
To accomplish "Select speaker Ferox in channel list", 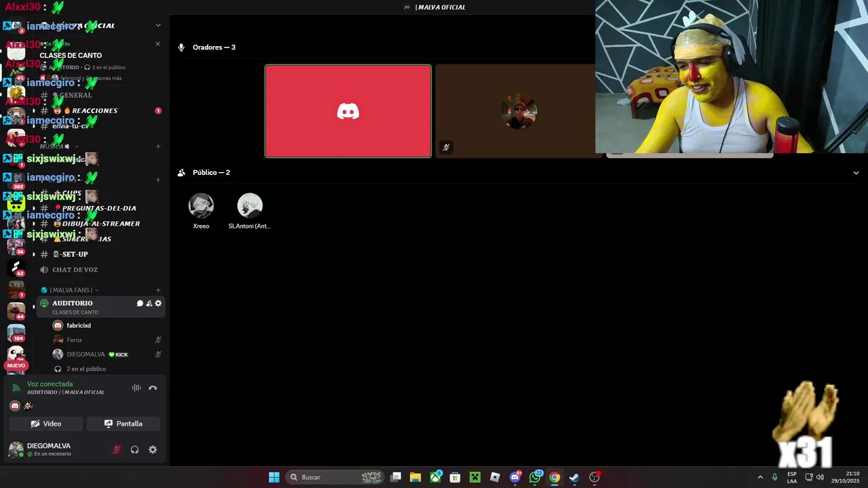I will (x=107, y=340).
